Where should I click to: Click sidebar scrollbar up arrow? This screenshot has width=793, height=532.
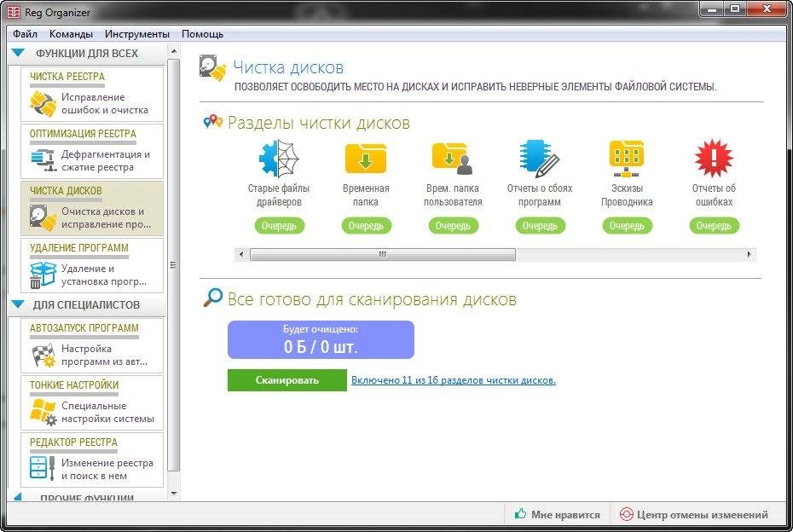coord(174,52)
